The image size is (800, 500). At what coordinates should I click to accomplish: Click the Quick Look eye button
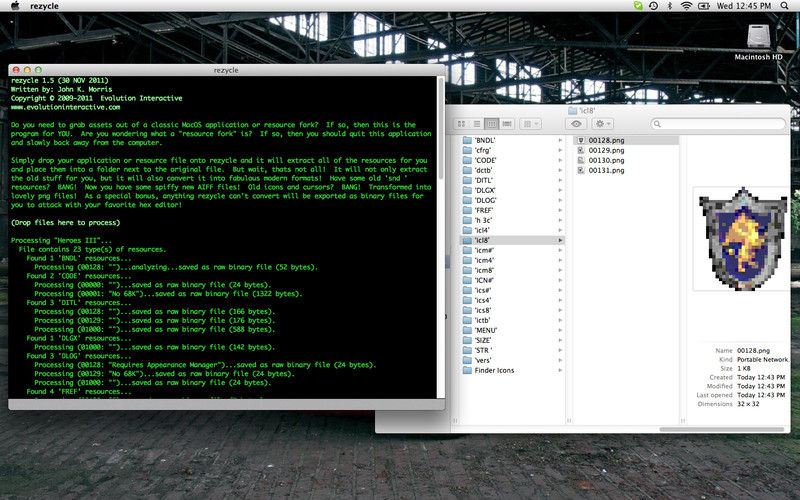tap(576, 124)
